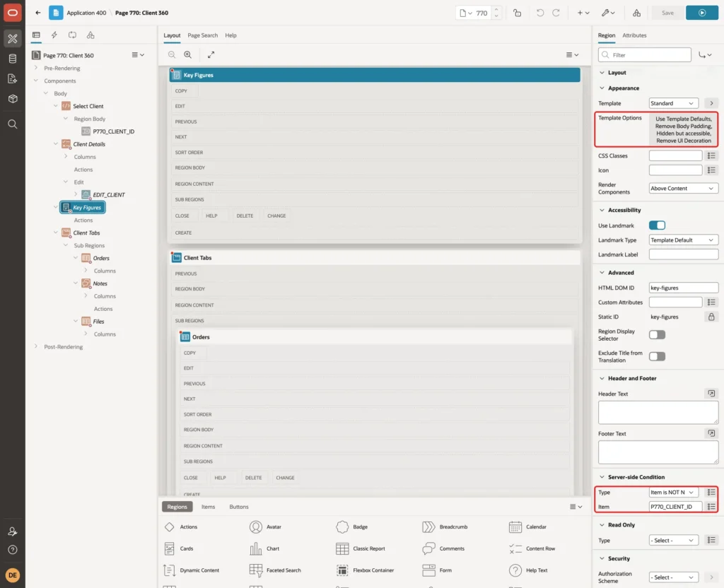Select Classic Report in the gallery

pyautogui.click(x=361, y=548)
